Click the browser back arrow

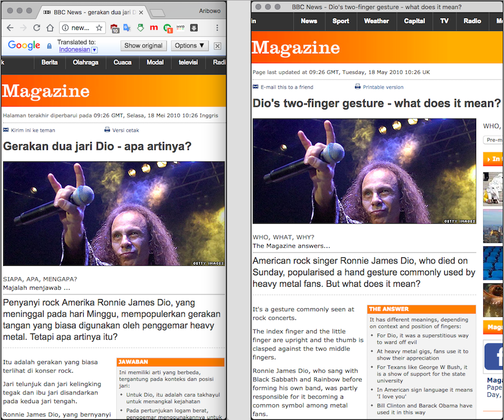(x=10, y=28)
